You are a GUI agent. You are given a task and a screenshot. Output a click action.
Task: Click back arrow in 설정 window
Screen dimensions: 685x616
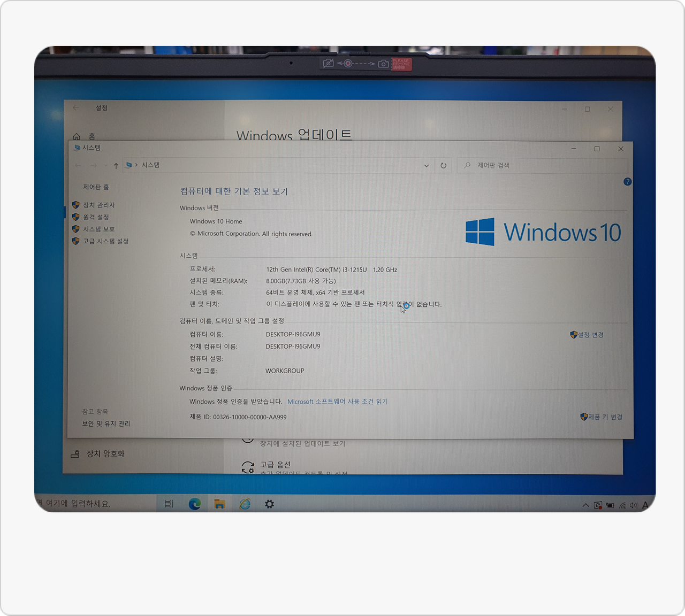[x=76, y=108]
